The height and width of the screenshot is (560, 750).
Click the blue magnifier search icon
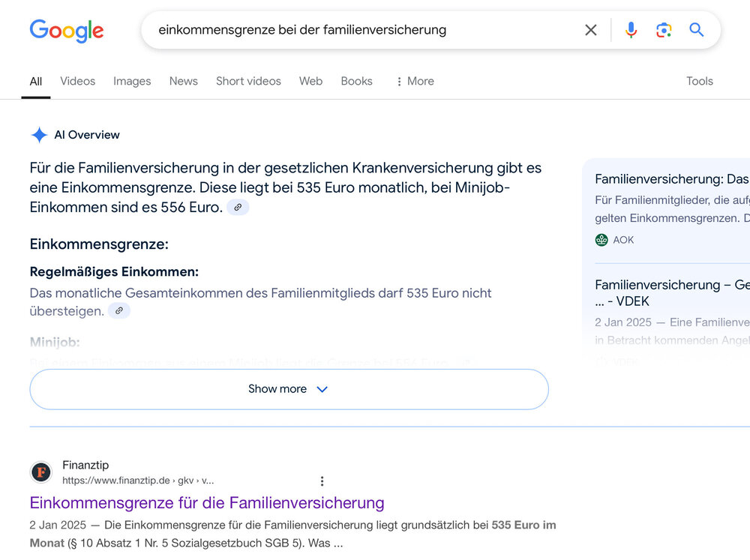click(697, 30)
